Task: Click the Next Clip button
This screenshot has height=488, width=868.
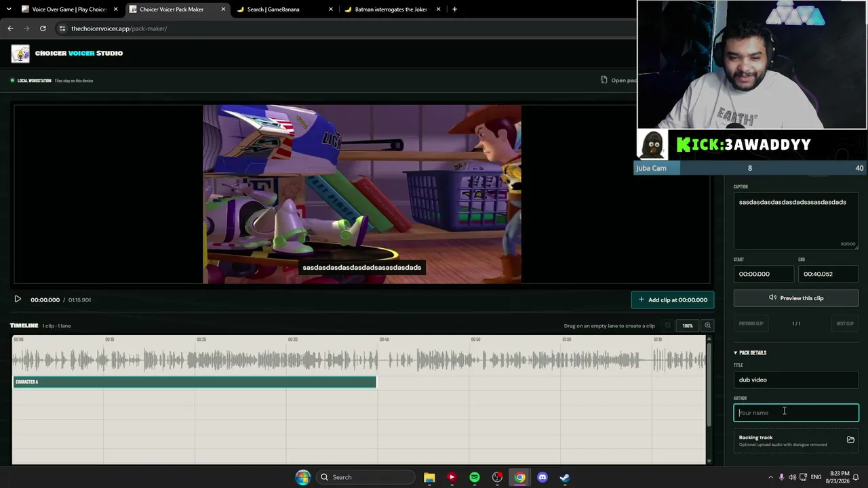Action: [845, 324]
